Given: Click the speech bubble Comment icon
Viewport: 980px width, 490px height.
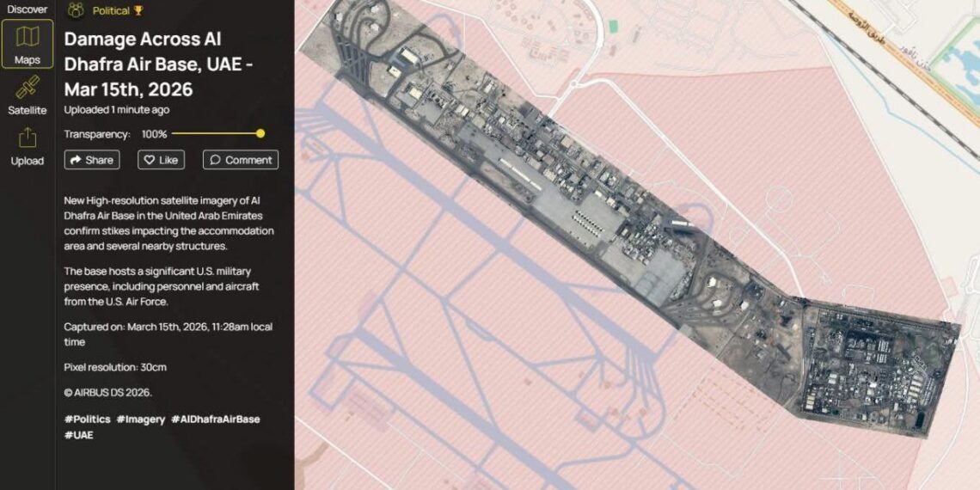Looking at the screenshot, I should (x=215, y=160).
